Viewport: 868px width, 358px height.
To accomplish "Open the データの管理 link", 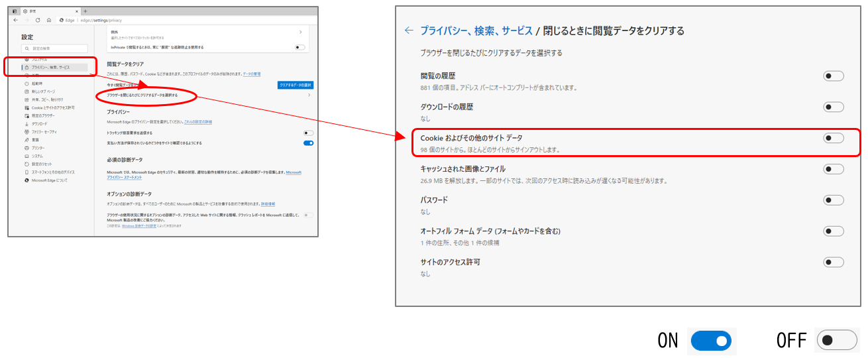I will coord(252,74).
